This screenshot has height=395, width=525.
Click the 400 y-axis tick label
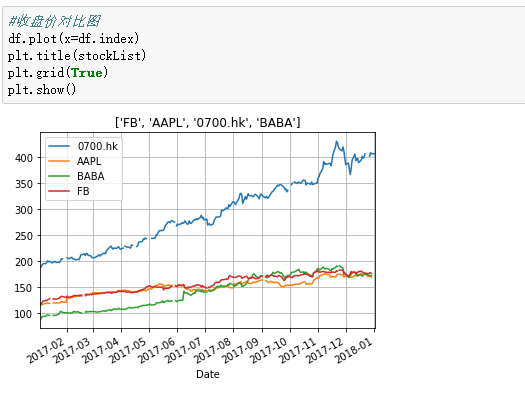point(23,158)
